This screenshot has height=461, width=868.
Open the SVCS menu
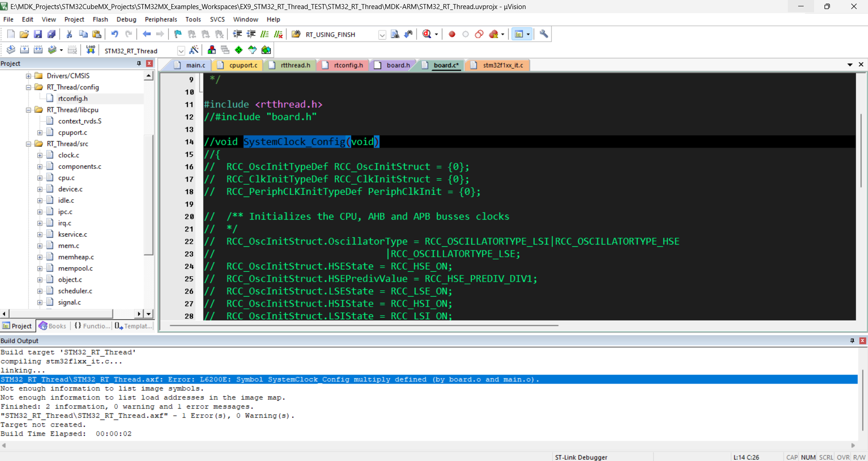point(218,19)
